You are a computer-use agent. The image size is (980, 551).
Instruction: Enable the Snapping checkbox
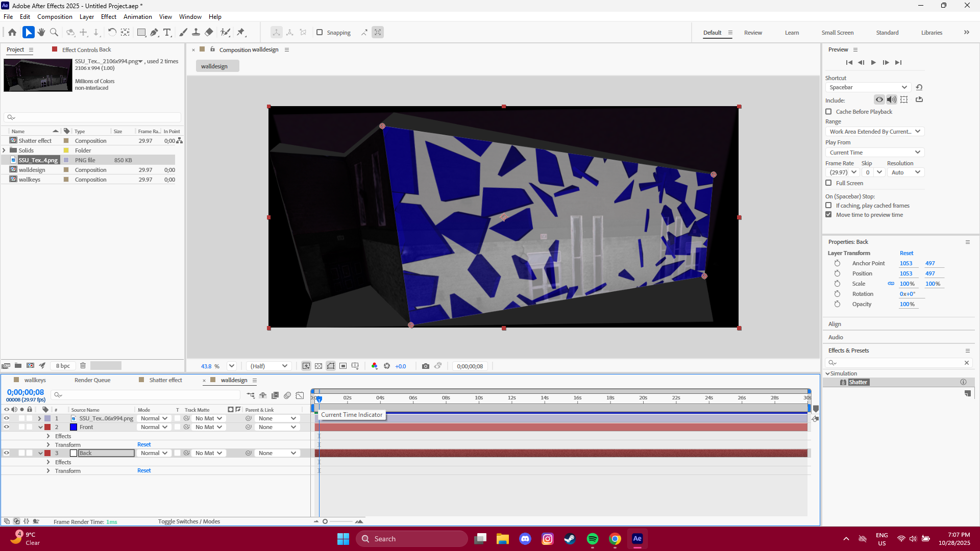point(320,32)
